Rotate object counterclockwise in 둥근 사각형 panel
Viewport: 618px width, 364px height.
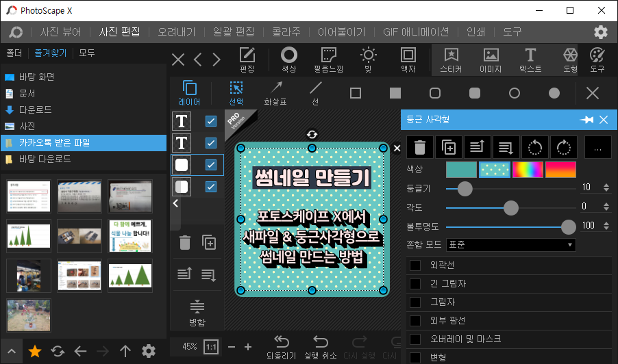535,147
